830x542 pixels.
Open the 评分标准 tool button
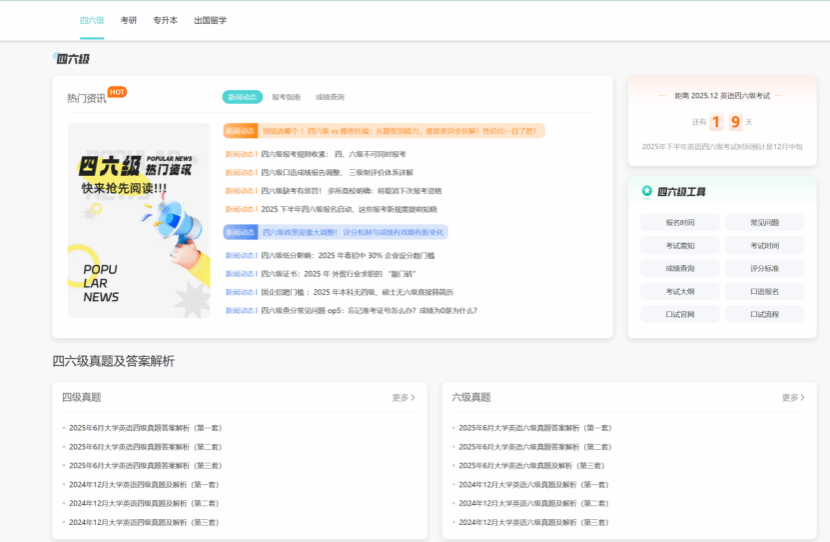click(764, 269)
